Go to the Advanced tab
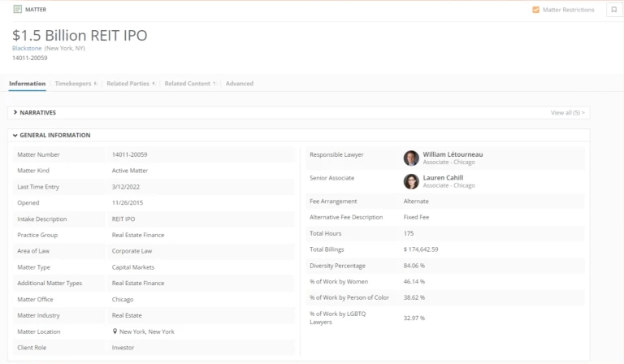The width and height of the screenshot is (624, 364). tap(239, 84)
